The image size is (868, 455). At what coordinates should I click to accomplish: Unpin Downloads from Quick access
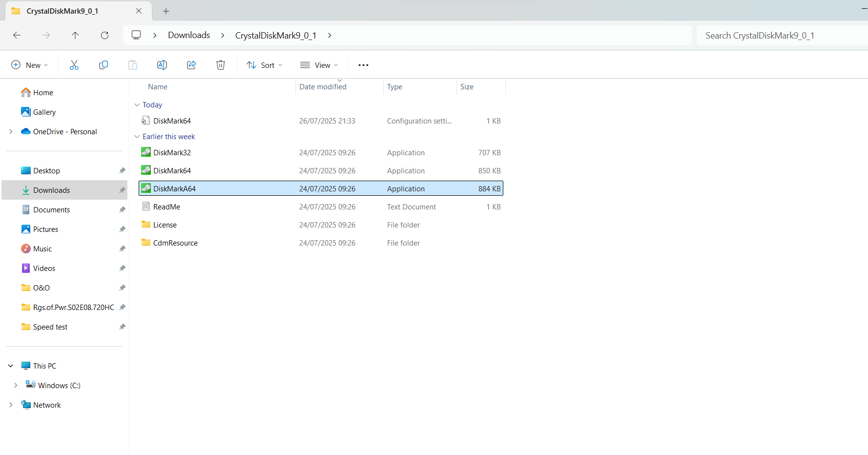click(122, 190)
